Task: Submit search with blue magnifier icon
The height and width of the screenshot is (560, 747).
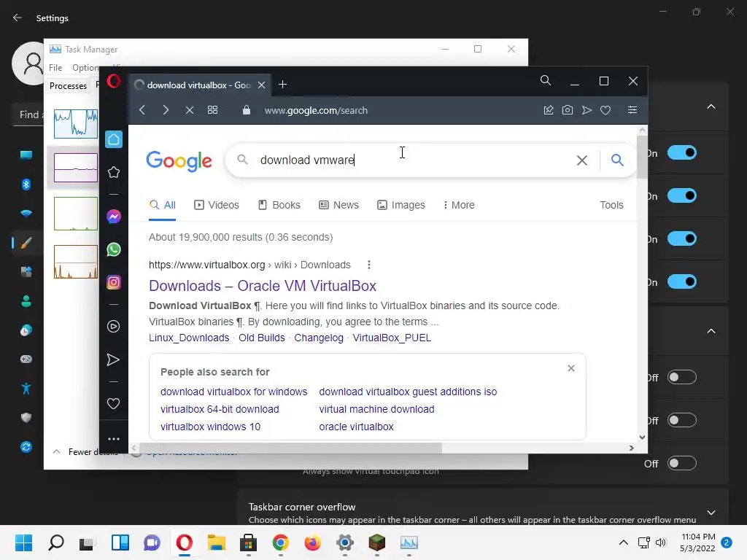Action: click(617, 160)
